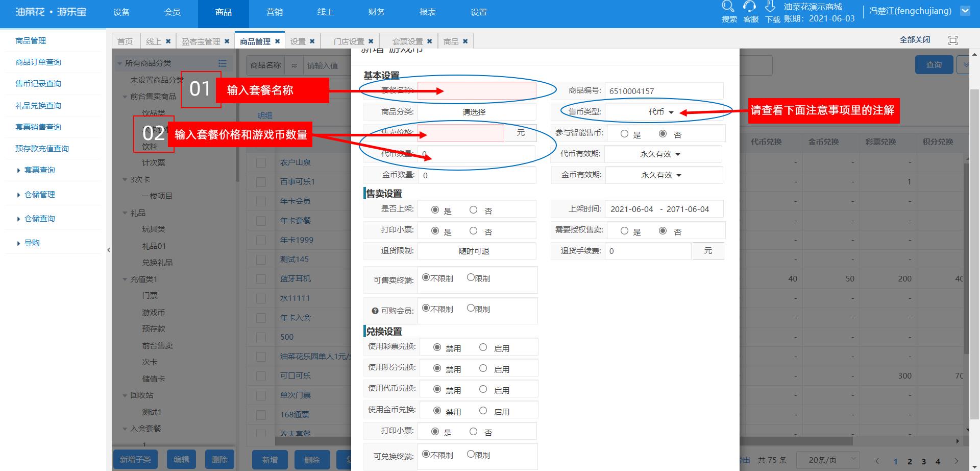Click 全部关闭 to close all tabs
980x471 pixels.
915,40
